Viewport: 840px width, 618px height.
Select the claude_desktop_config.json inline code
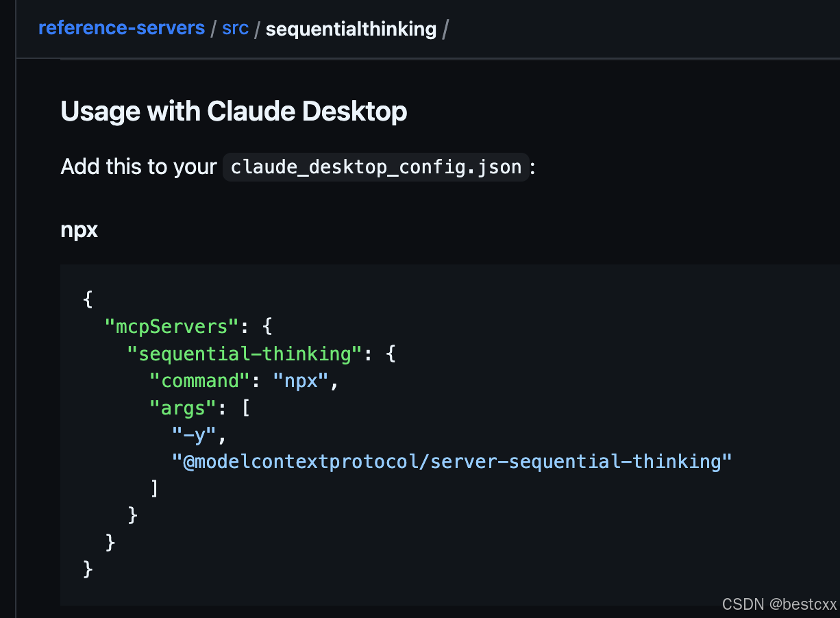pyautogui.click(x=376, y=166)
